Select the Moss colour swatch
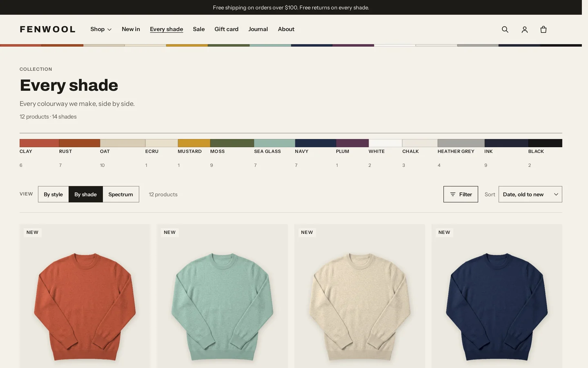 click(232, 143)
